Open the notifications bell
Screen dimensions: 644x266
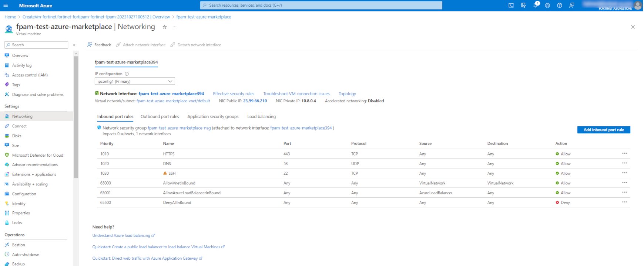click(x=536, y=5)
